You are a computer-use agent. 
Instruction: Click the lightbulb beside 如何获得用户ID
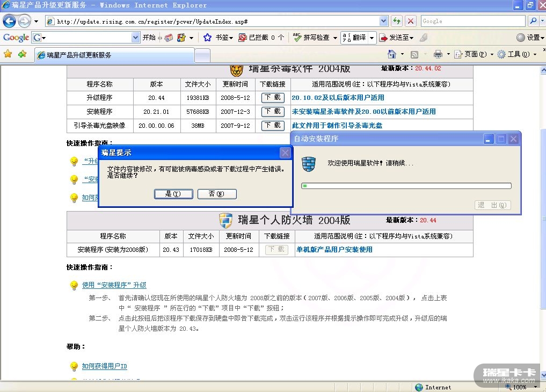point(74,366)
